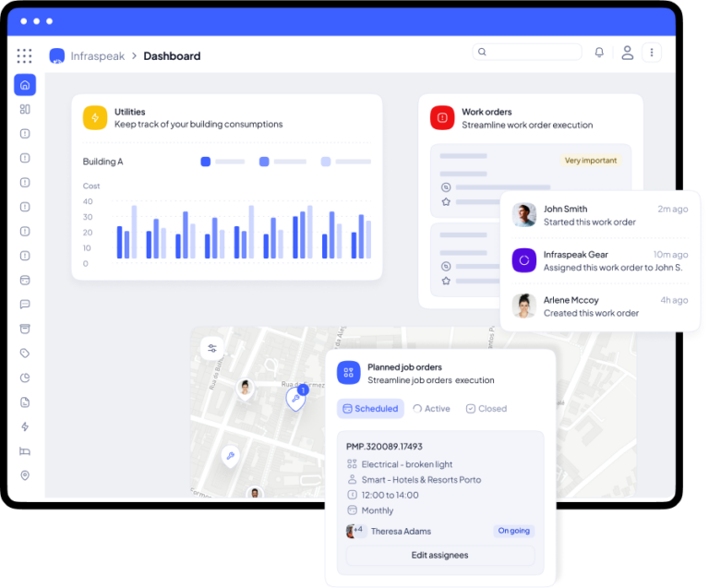Open the notifications bell

click(599, 53)
